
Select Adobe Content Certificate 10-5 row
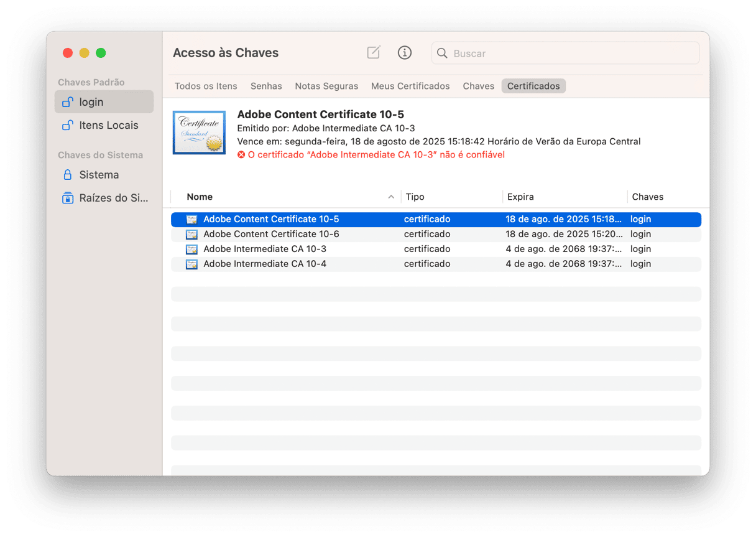coord(436,219)
